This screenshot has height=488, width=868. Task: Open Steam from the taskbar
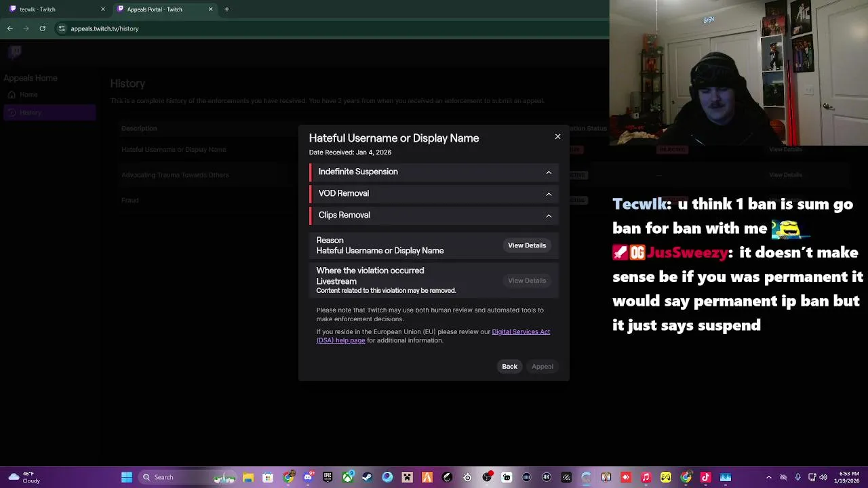(367, 477)
